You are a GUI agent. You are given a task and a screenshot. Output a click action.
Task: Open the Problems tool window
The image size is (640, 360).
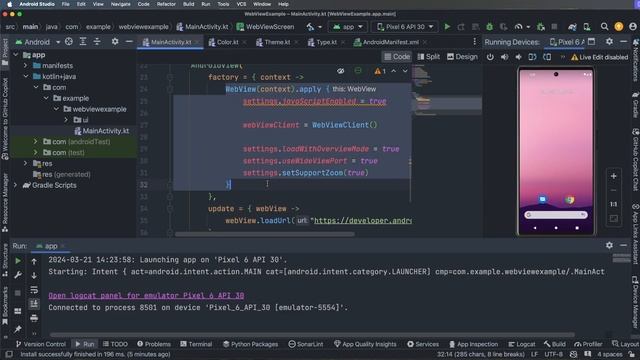(153, 344)
